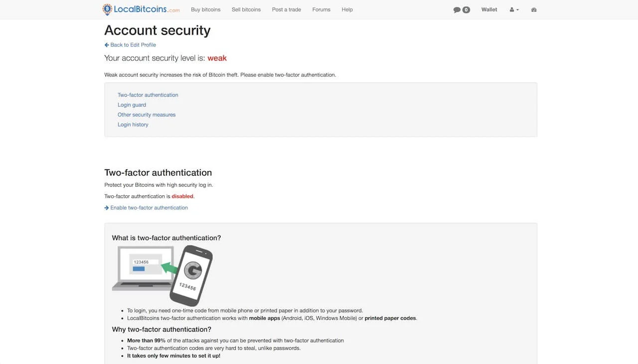Viewport: 638px width, 364px height.
Task: Click the back arrow beside Back to Edit Profile
Action: tap(106, 45)
